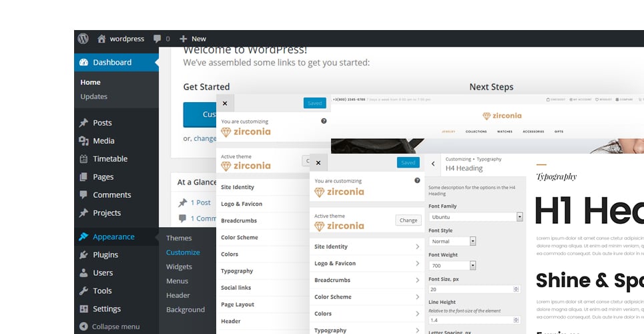
Task: Click the Appearance paintbrush icon
Action: click(84, 236)
